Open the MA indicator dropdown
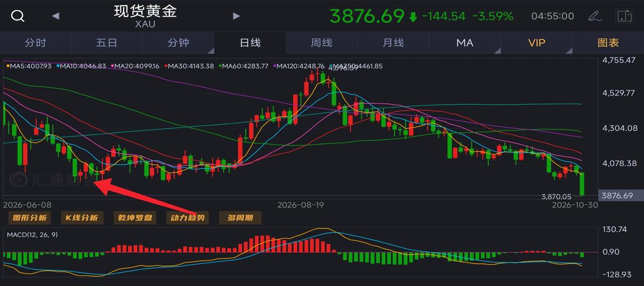Image resolution: width=644 pixels, height=286 pixels. click(x=464, y=43)
